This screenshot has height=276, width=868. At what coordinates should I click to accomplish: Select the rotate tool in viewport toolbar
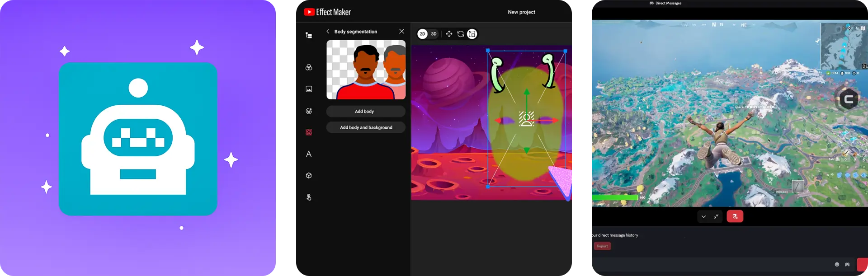click(461, 34)
